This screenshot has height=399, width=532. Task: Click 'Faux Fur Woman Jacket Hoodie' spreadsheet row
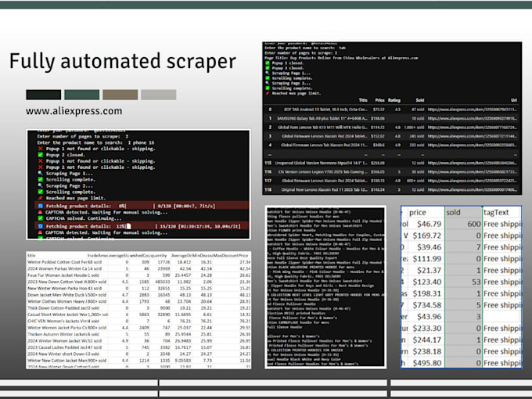coord(138,275)
